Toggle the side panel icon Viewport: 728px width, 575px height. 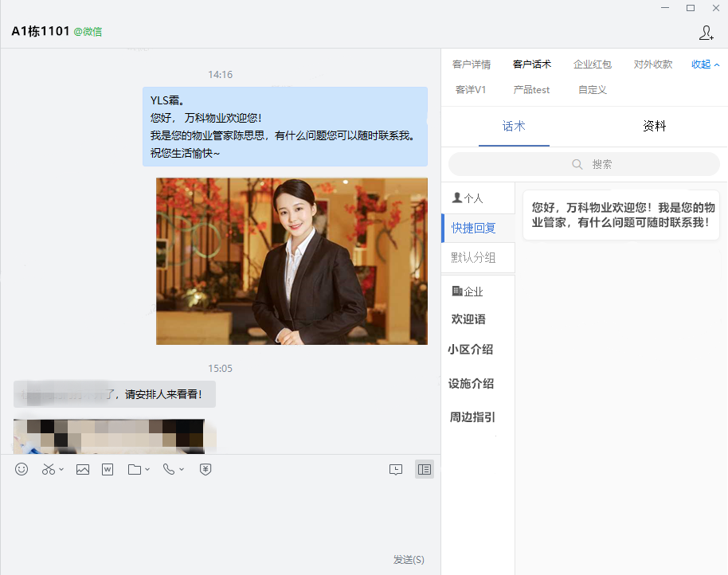click(x=425, y=469)
